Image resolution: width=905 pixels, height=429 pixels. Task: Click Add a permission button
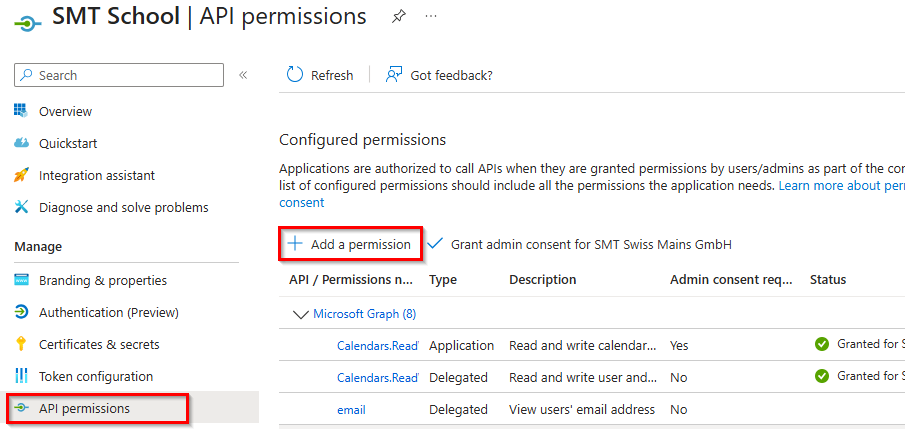[350, 244]
